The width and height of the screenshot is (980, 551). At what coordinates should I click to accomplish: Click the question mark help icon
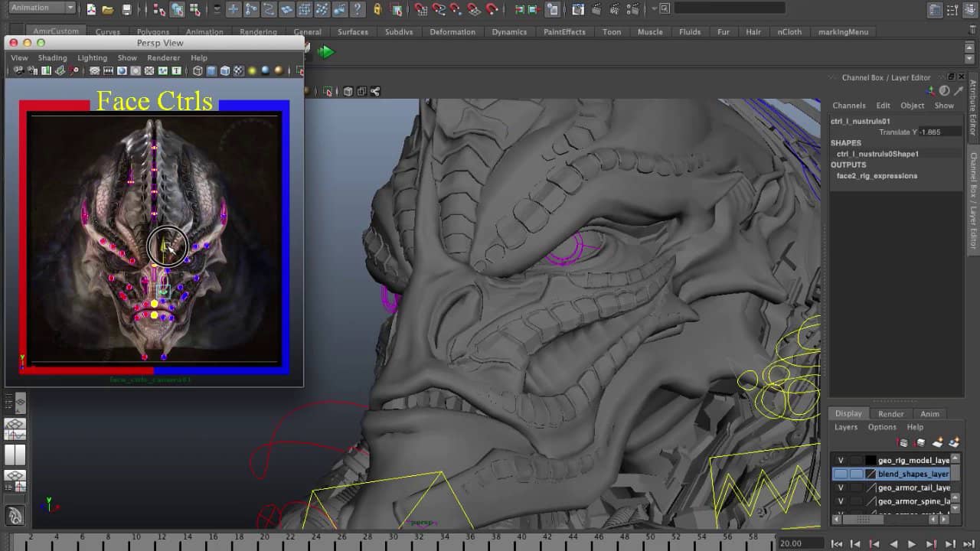(x=358, y=9)
